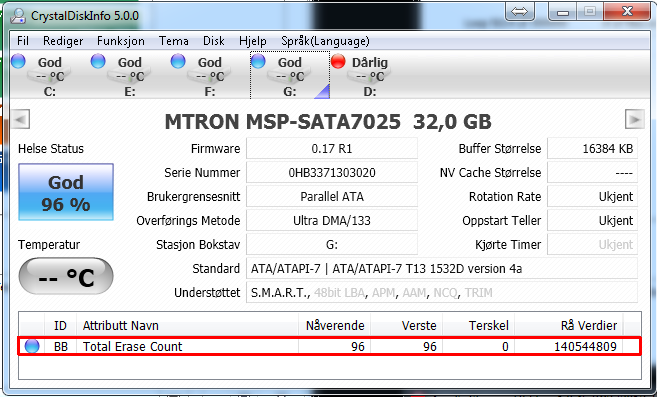
Task: Maximize the CrystalDiskInfo window
Action: (x=590, y=12)
